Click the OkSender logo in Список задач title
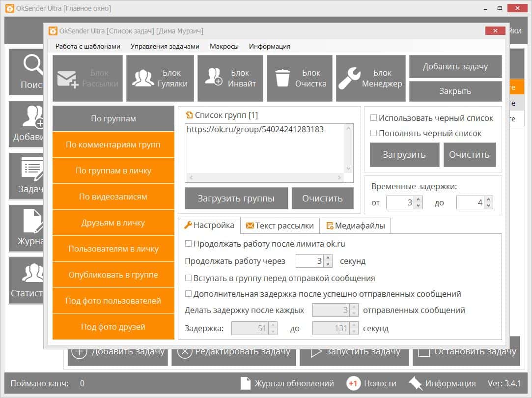 click(53, 31)
